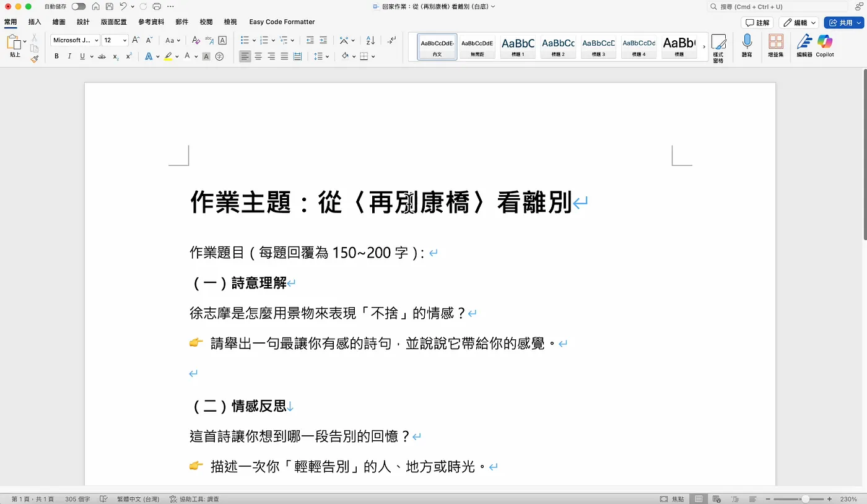This screenshot has width=867, height=504.
Task: Open the 編輯 editing mode dropdown
Action: [x=799, y=22]
